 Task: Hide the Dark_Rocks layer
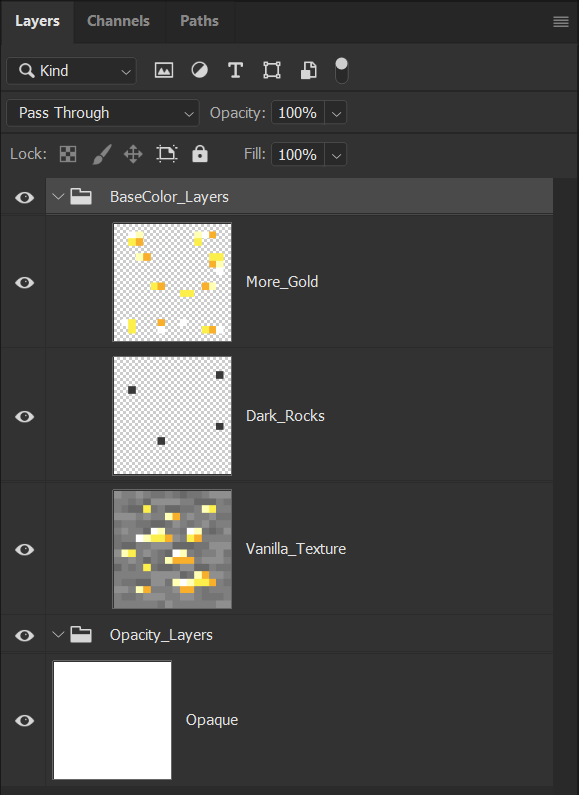(x=24, y=416)
